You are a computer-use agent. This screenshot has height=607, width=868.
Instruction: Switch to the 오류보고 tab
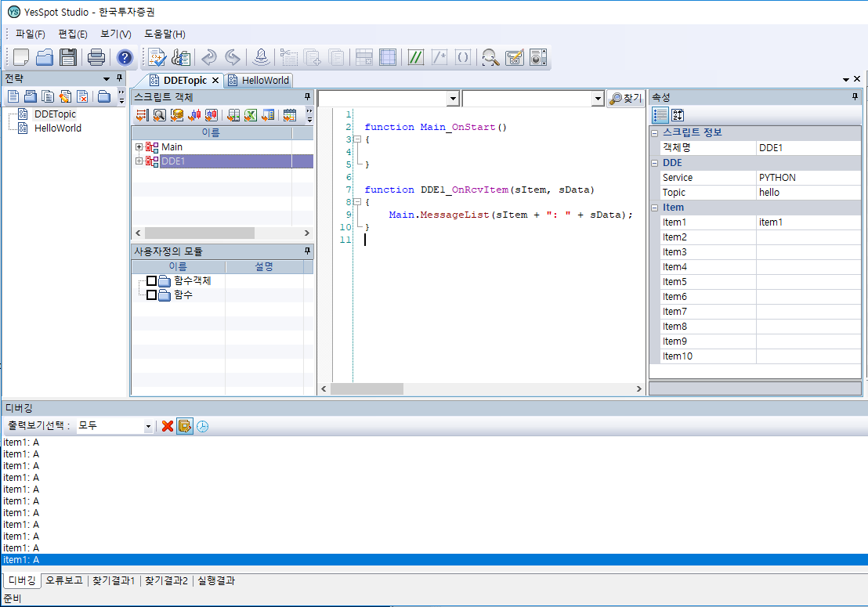coord(64,580)
